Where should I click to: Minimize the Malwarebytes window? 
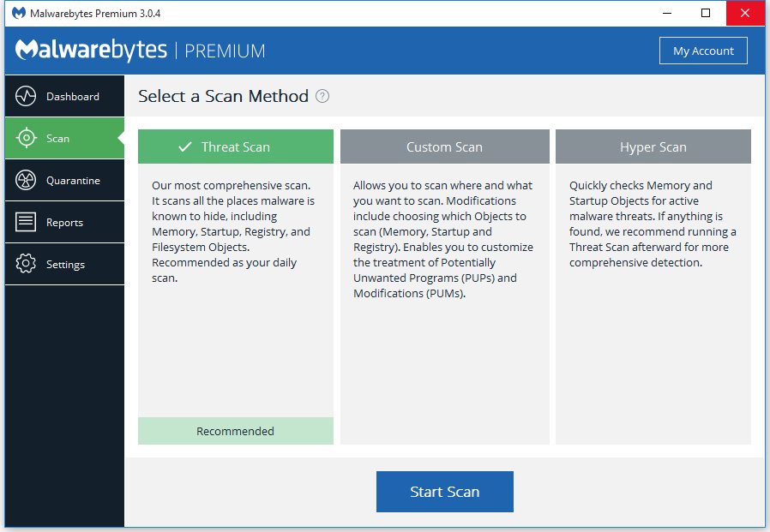[x=667, y=13]
